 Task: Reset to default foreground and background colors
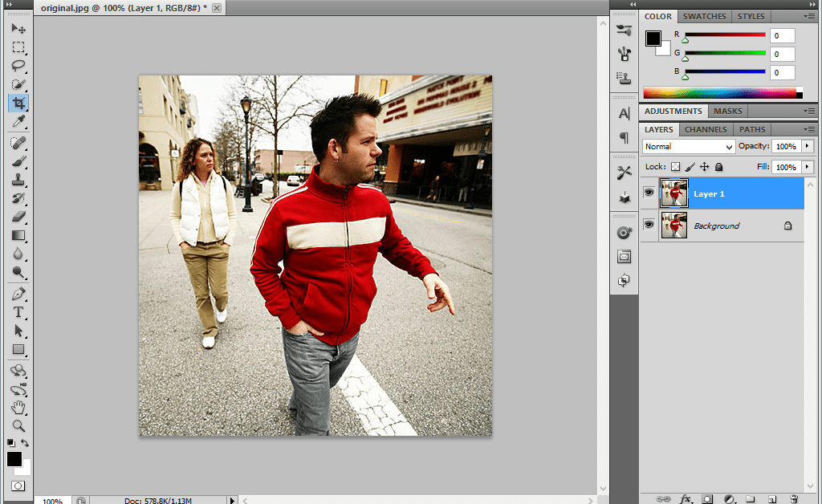11,443
